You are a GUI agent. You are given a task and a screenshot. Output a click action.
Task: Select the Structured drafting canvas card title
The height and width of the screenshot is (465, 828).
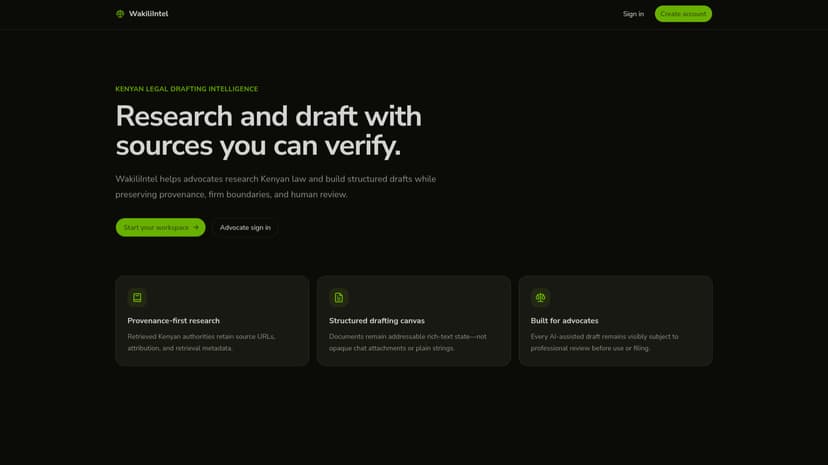tap(377, 320)
